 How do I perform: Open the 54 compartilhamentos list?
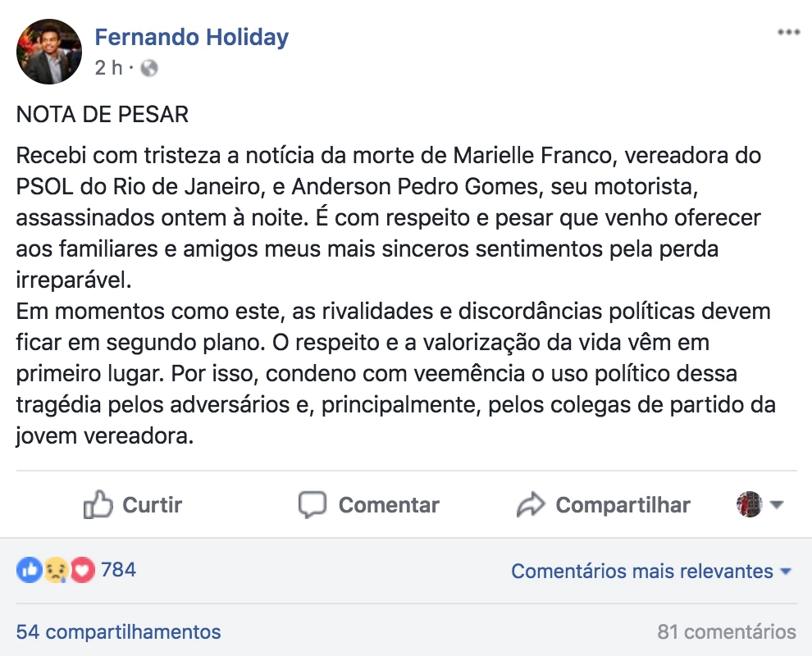point(116,632)
